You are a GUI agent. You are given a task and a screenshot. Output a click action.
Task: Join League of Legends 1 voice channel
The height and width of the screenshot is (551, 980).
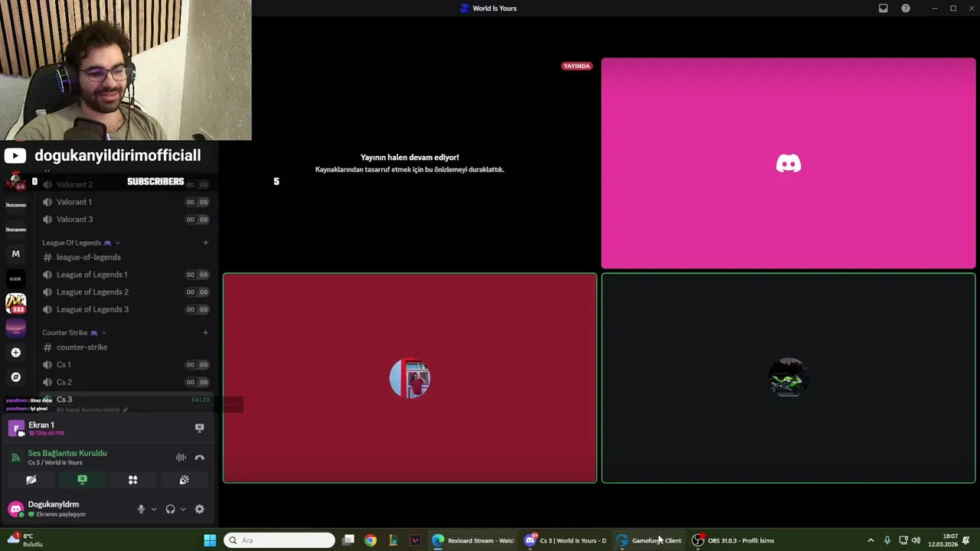point(126,275)
